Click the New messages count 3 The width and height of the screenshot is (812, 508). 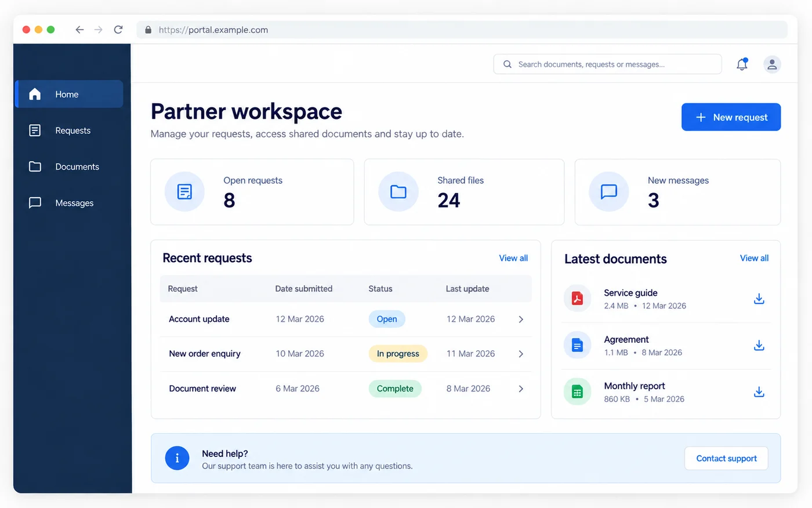pos(654,201)
